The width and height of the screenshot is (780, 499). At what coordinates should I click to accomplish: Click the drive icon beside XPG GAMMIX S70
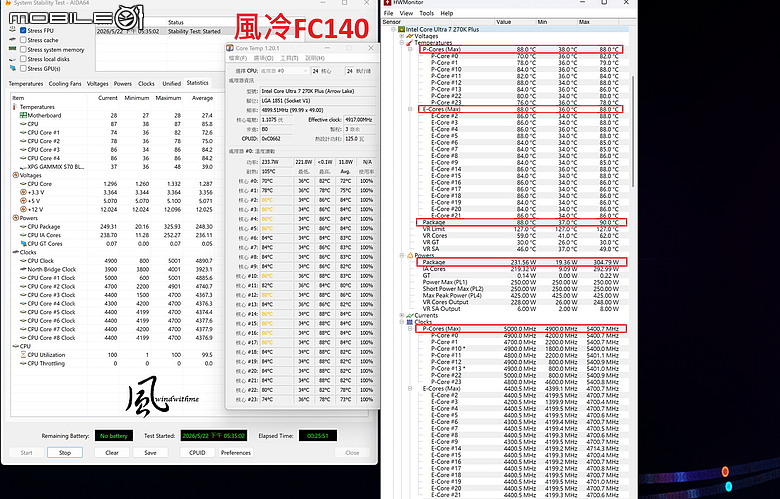[23, 167]
